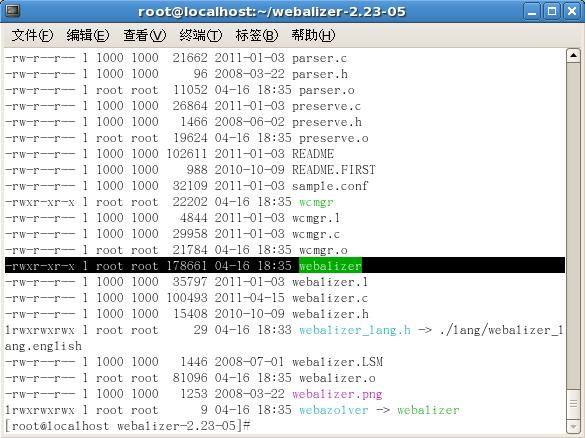
Task: Click the green wcmgr file name
Action: 316,203
